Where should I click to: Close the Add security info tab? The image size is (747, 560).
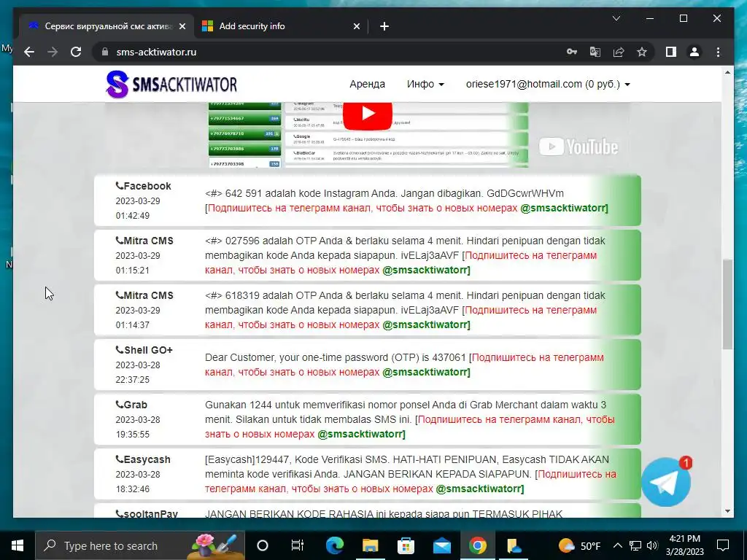pyautogui.click(x=356, y=26)
